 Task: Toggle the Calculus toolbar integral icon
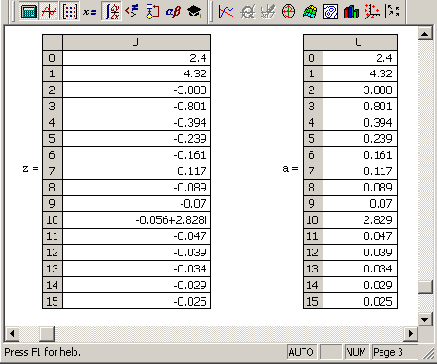111,11
